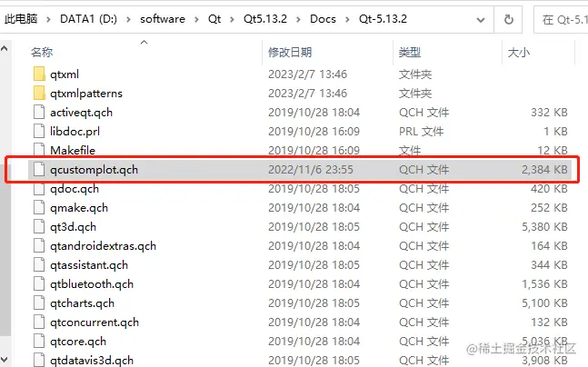The width and height of the screenshot is (588, 367).
Task: Click the PRL 文件 type cell
Action: click(421, 131)
